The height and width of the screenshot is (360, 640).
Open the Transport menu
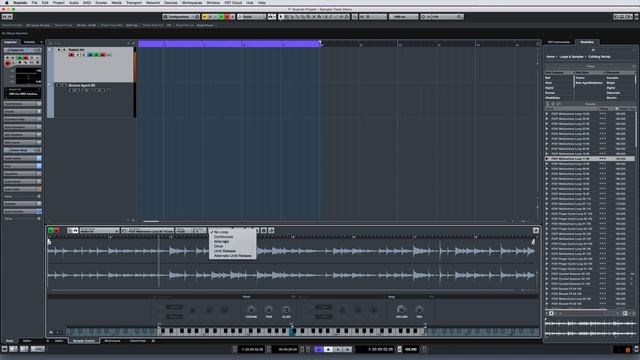click(x=133, y=2)
